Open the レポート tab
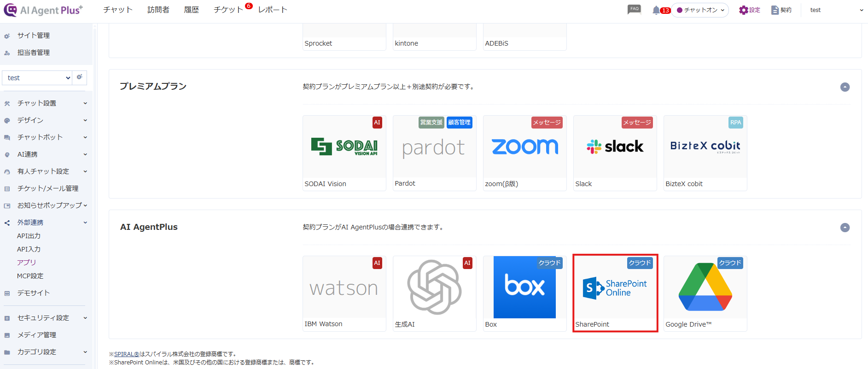 coord(273,10)
